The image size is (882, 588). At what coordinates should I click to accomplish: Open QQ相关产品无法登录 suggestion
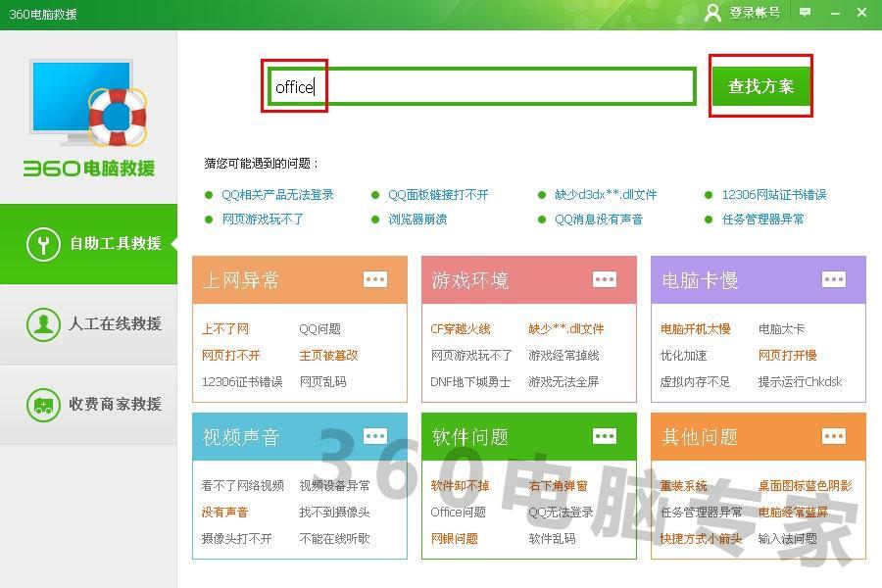pyautogui.click(x=277, y=195)
